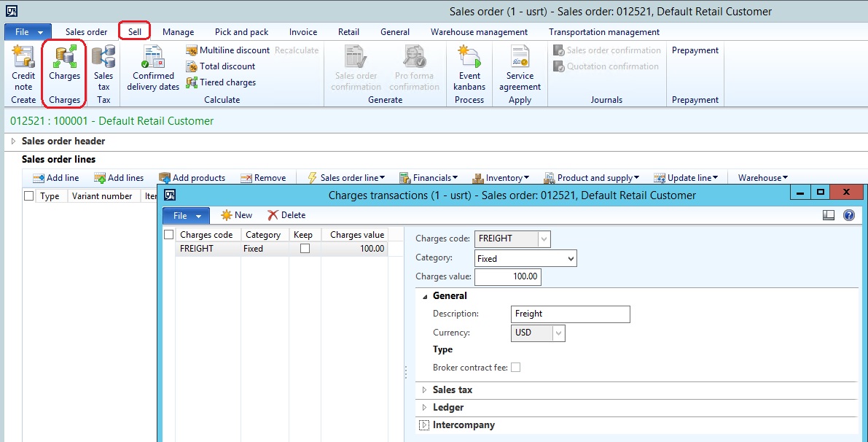Expand the Sales tax section
Screen dimensions: 868x442
446,389
